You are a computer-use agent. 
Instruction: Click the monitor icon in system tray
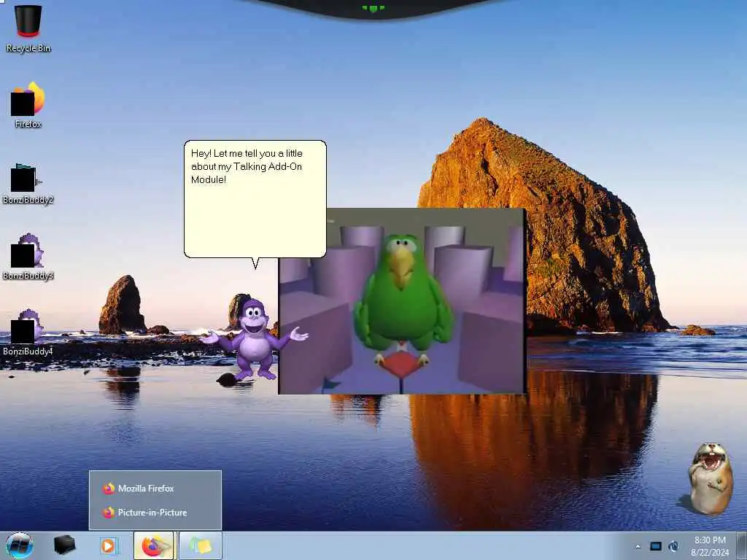coord(656,546)
